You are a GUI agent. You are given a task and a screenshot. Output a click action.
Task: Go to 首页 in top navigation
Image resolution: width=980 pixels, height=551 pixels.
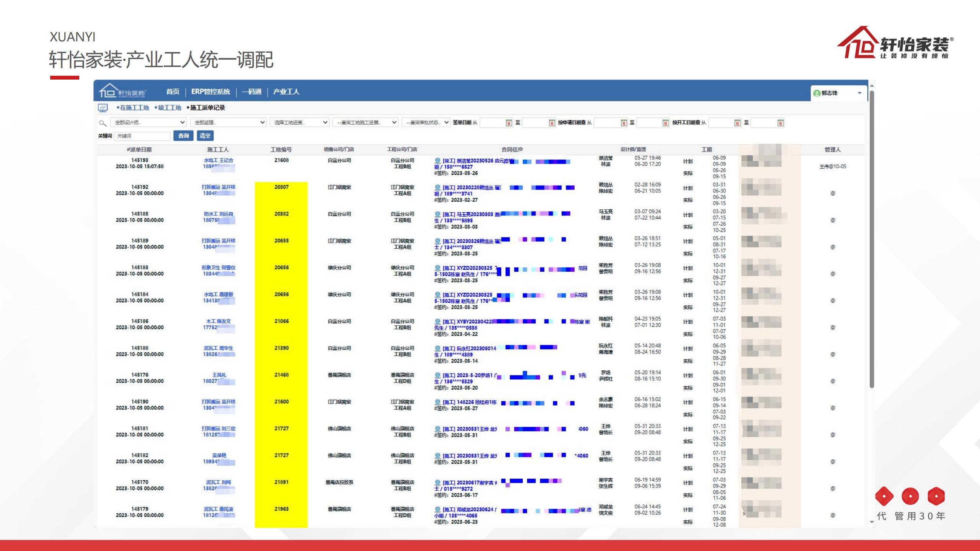point(173,92)
